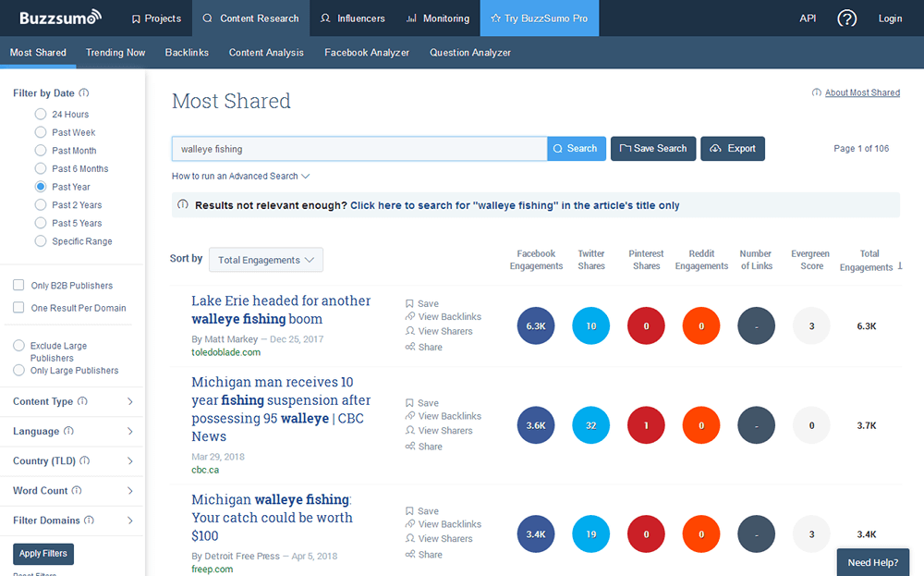
Task: Open the API link
Action: [x=808, y=18]
